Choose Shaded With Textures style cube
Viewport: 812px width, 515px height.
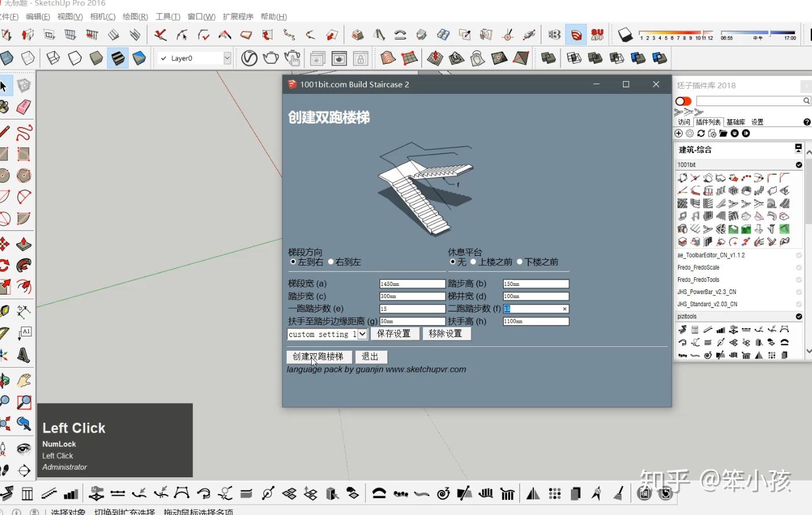click(118, 58)
